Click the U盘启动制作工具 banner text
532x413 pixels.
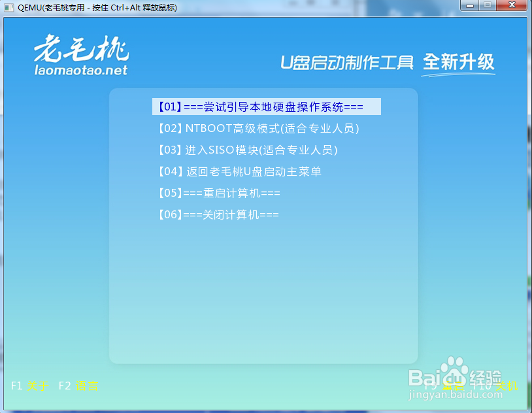click(x=347, y=63)
